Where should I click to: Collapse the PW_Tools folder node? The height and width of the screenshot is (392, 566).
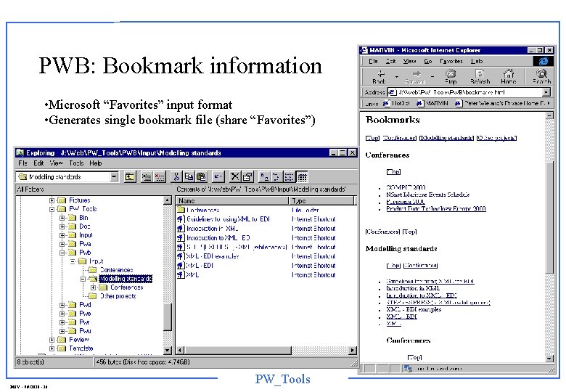coord(52,209)
